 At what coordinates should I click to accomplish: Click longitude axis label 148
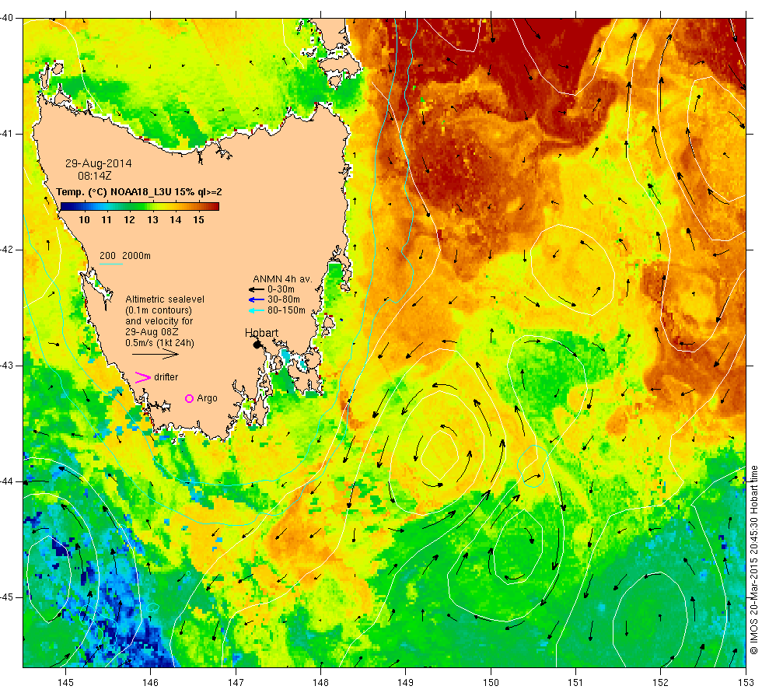pos(320,683)
